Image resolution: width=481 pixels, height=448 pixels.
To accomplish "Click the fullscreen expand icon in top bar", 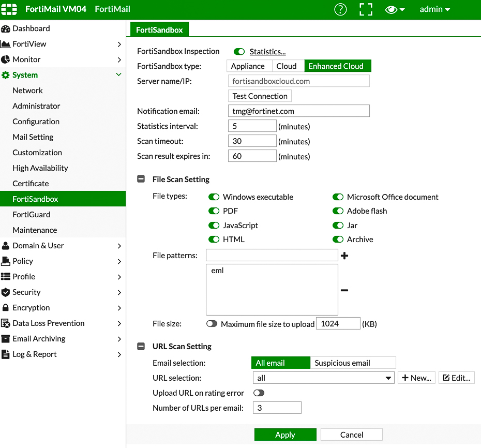I will point(366,9).
